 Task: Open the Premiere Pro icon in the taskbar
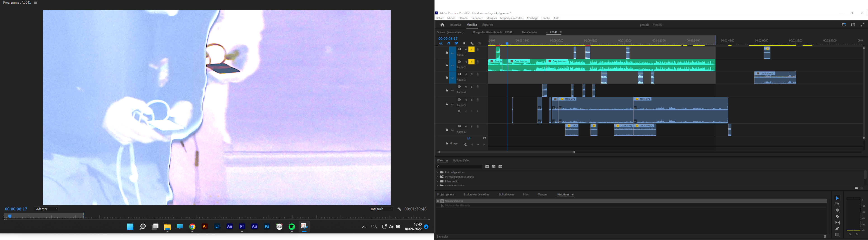click(242, 226)
